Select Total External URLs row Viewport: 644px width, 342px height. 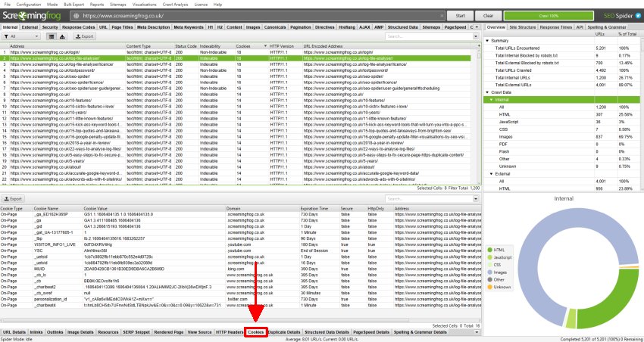562,85
